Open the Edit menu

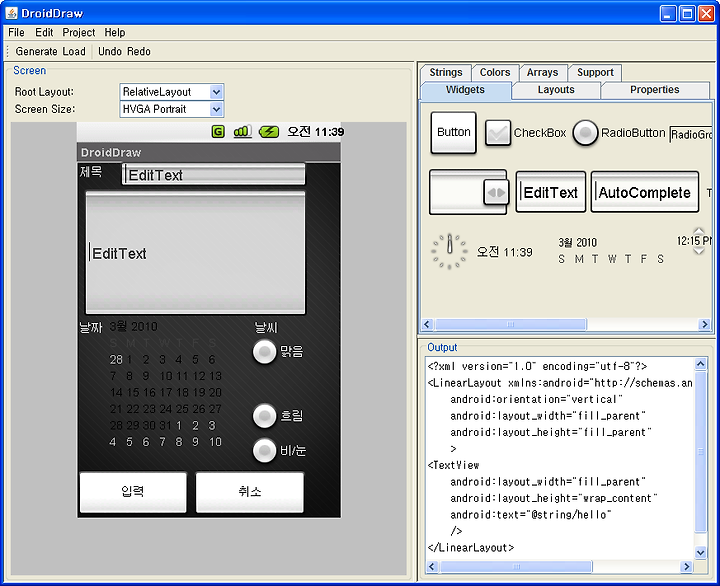click(44, 33)
